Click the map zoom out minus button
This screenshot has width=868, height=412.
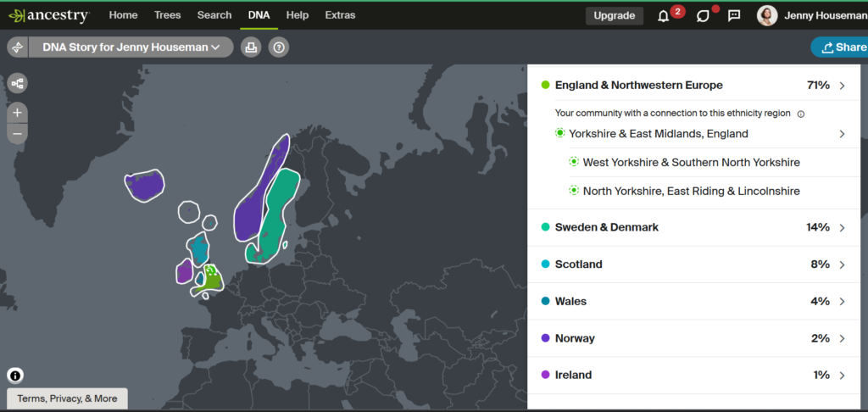click(18, 134)
